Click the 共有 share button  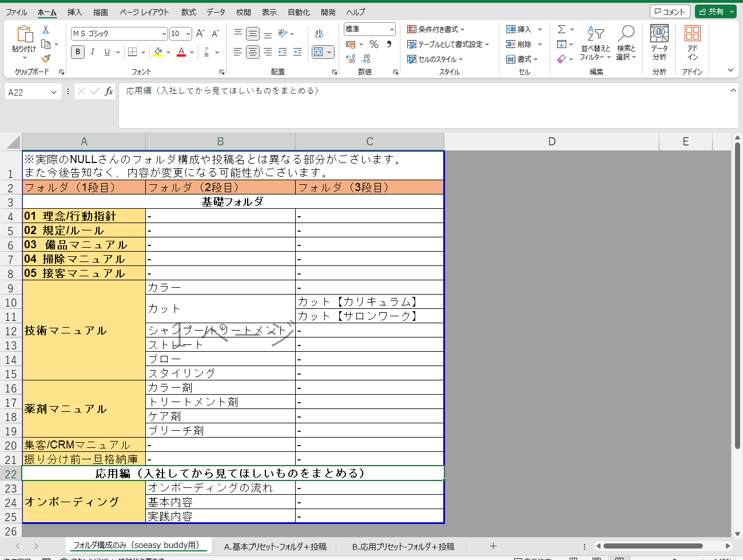(712, 11)
